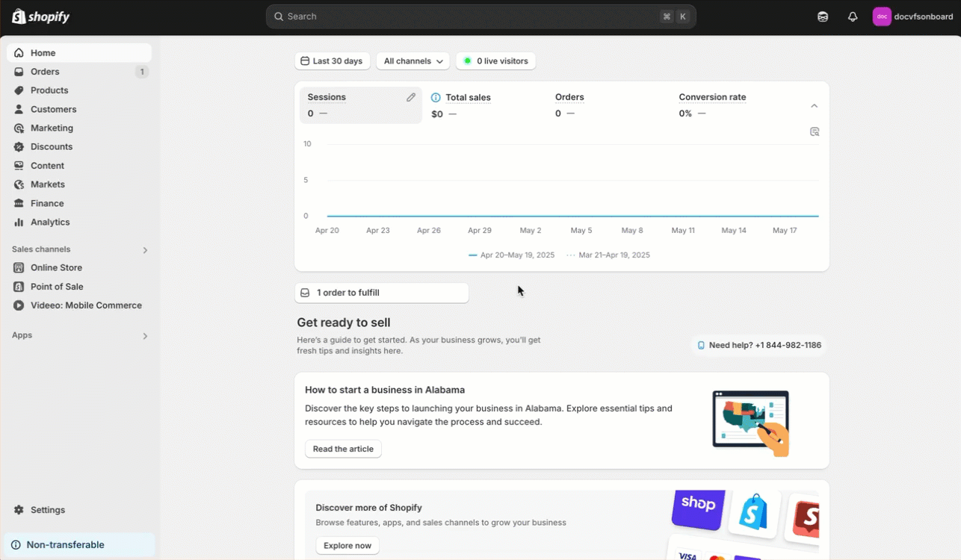Open Point of Sale channel

tap(56, 287)
